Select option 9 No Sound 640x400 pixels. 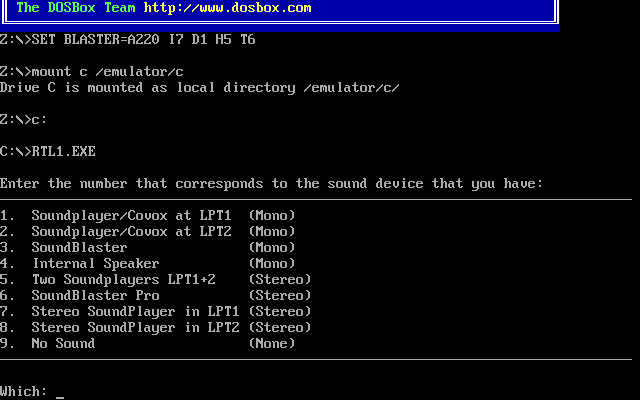click(147, 343)
